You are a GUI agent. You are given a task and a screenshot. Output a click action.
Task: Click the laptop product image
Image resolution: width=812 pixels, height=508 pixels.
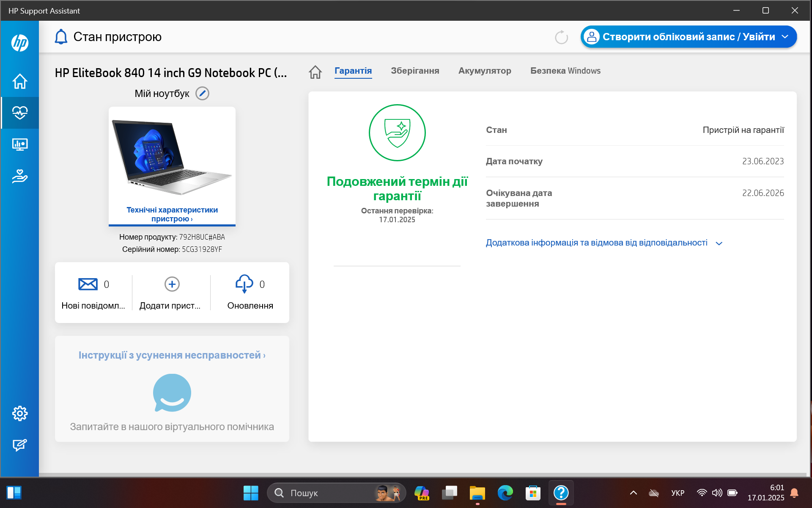172,157
